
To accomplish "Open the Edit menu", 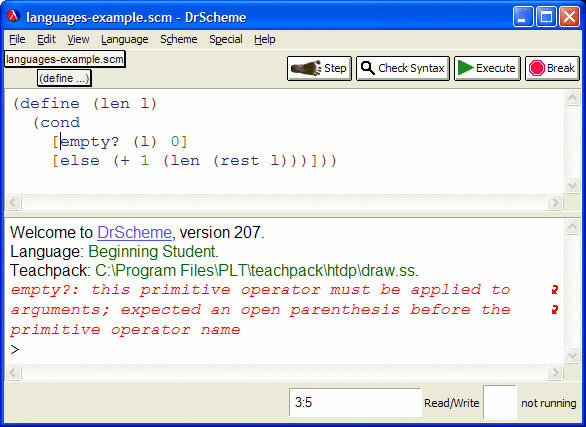I will [46, 39].
